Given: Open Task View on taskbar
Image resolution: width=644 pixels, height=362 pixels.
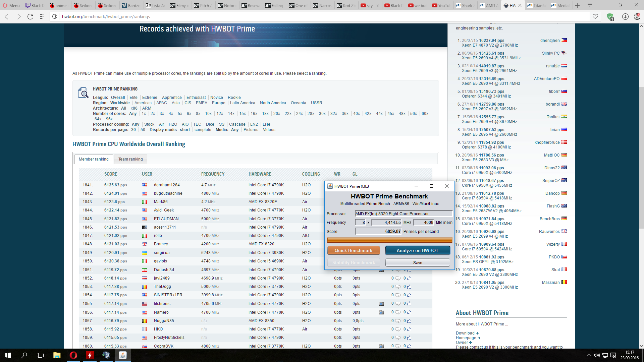Looking at the screenshot, I should pos(40,355).
